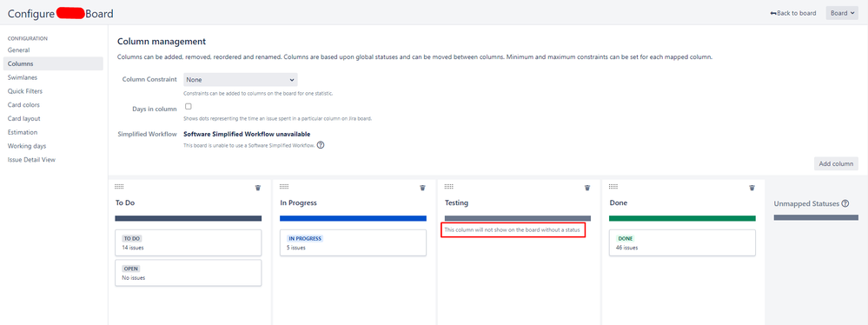Select the IN PROGRESS status card

coord(353,243)
